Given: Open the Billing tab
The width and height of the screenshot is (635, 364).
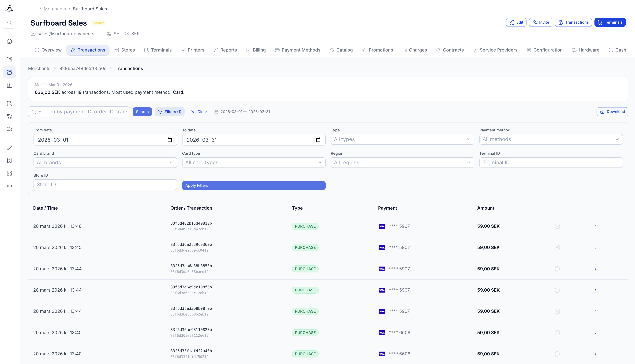Looking at the screenshot, I should (256, 50).
